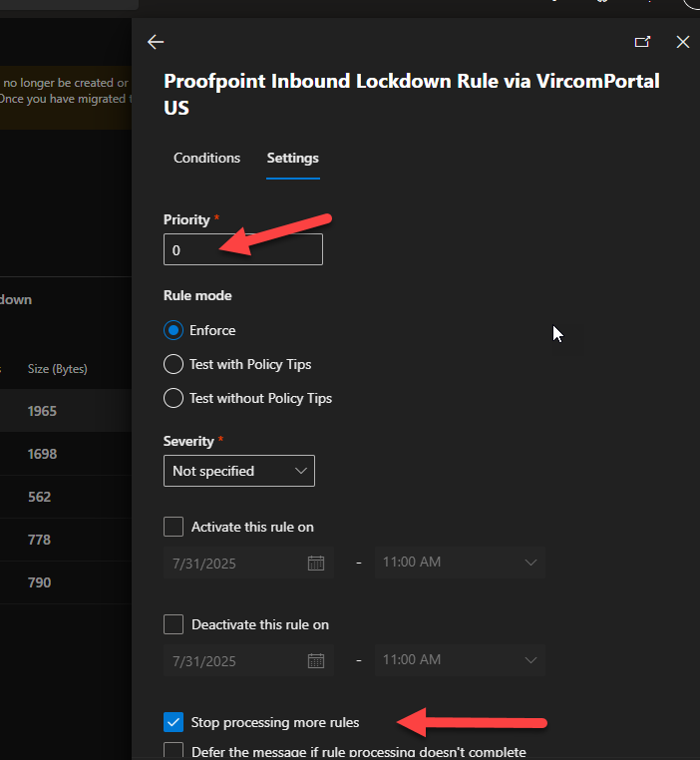Enable Deactivate this rule on checkbox
The height and width of the screenshot is (760, 700).
174,624
